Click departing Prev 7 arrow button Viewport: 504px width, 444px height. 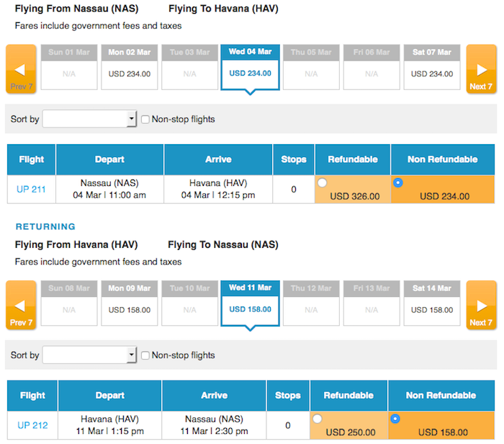tap(21, 69)
